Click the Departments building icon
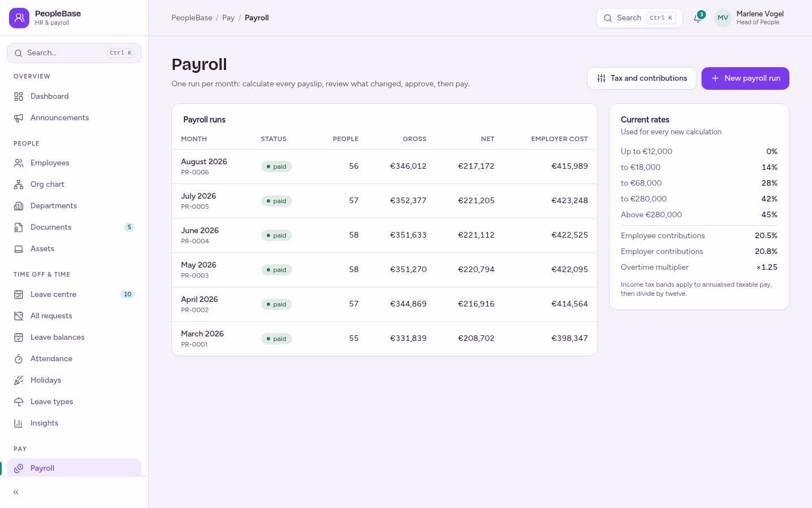The image size is (812, 508). coord(19,206)
